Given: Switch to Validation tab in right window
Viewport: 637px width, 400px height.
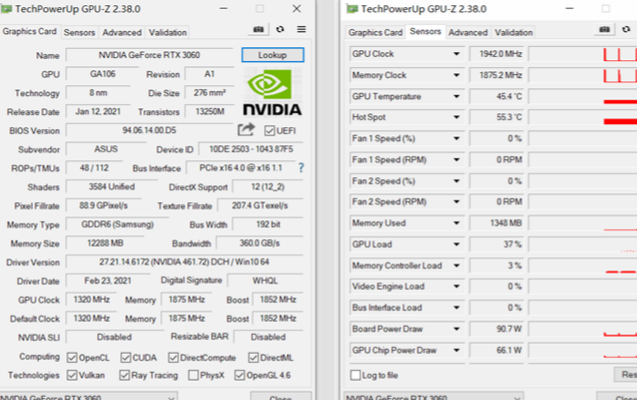Looking at the screenshot, I should (514, 32).
